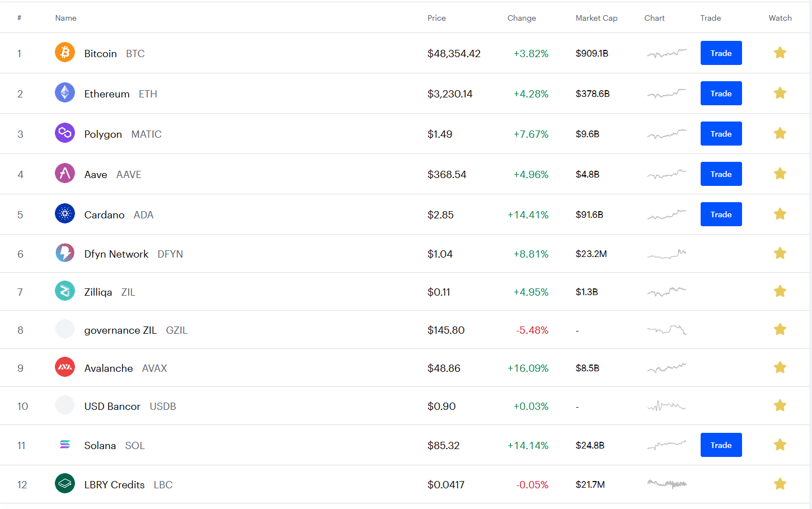Click the Polygon MATIC logo

tap(65, 133)
